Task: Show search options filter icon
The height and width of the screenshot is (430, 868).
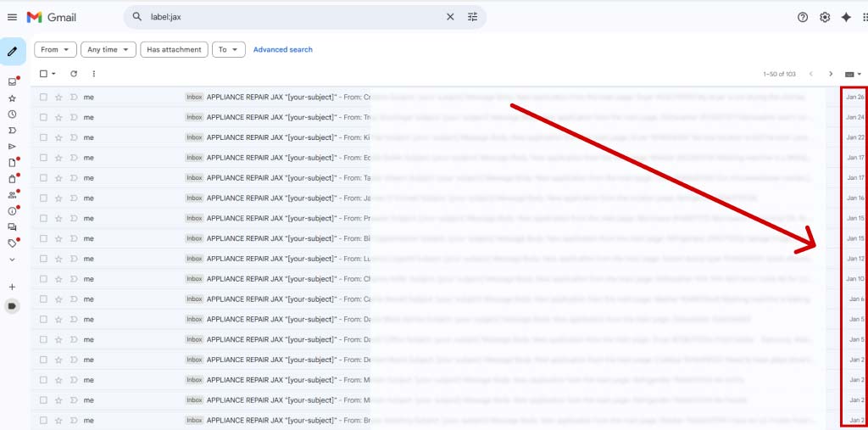Action: [473, 17]
